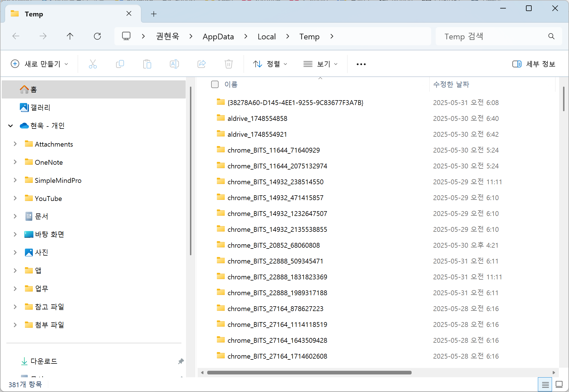The height and width of the screenshot is (392, 569).
Task: Click the search magnifier icon
Action: coord(551,36)
